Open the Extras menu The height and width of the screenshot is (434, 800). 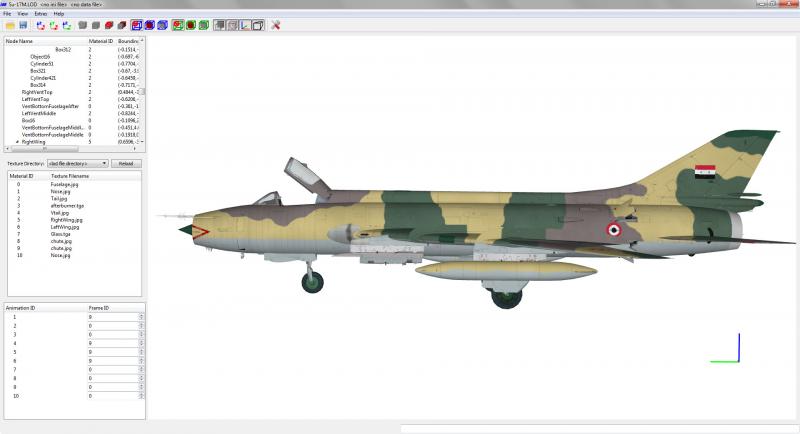coord(41,14)
